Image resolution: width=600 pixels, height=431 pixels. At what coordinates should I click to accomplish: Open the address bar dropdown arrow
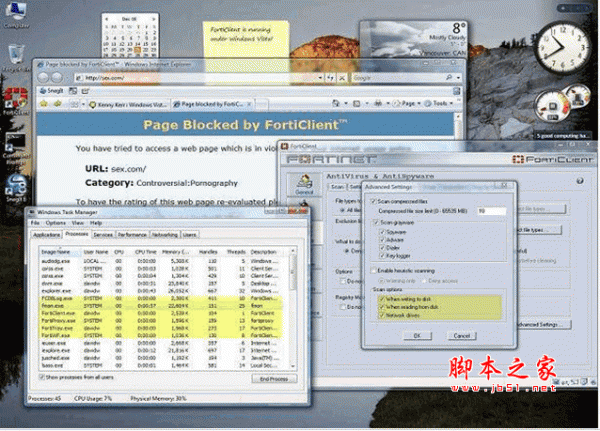point(320,78)
